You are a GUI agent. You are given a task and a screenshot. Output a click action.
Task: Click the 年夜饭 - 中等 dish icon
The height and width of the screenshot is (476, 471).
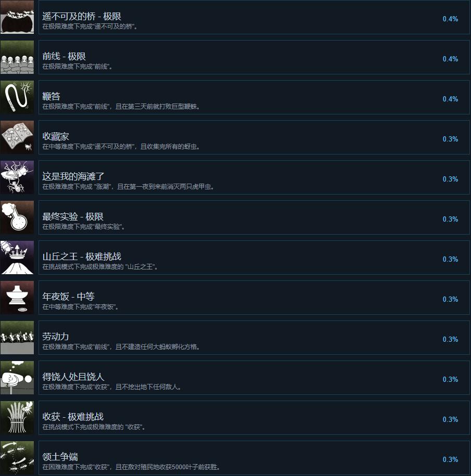[17, 298]
